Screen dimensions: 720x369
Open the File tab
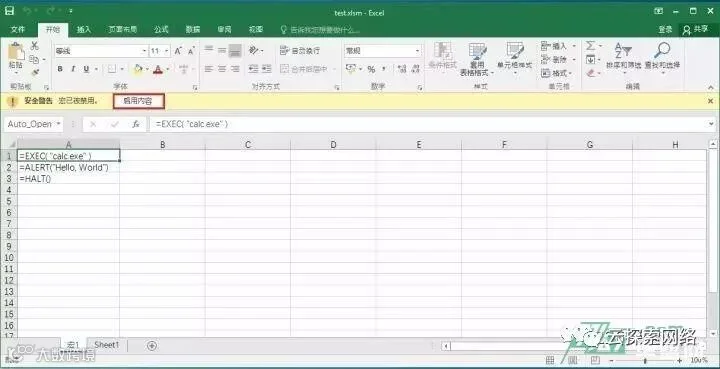tap(17, 29)
